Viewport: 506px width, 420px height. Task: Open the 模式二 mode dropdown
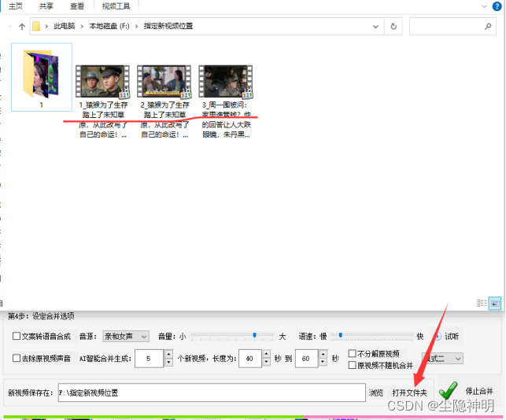coord(442,359)
